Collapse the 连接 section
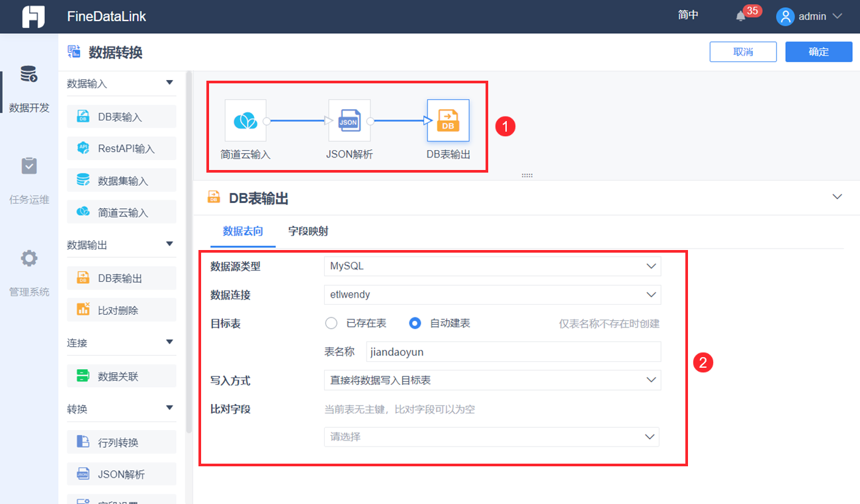The width and height of the screenshot is (860, 504). (x=169, y=342)
